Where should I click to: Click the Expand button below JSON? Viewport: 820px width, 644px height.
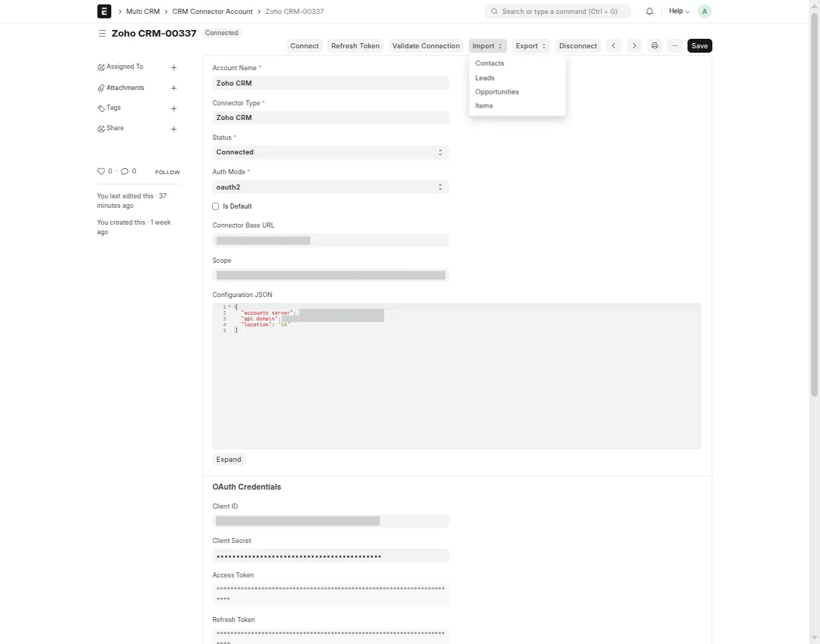tap(228, 459)
